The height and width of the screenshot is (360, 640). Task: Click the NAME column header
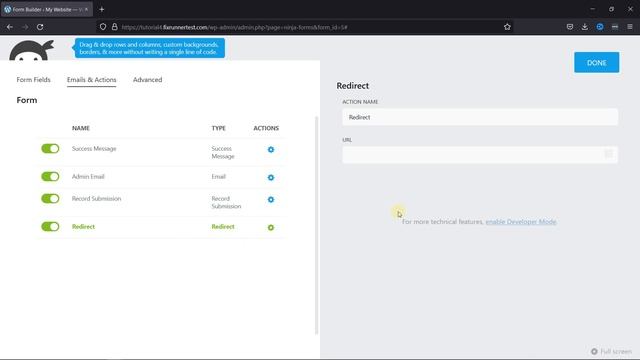81,128
